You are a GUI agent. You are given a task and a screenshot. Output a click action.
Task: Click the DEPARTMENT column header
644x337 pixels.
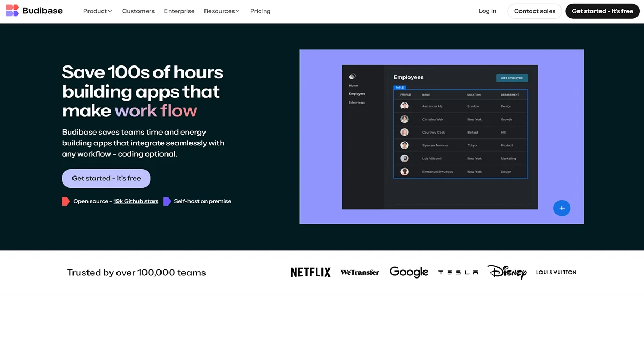510,95
